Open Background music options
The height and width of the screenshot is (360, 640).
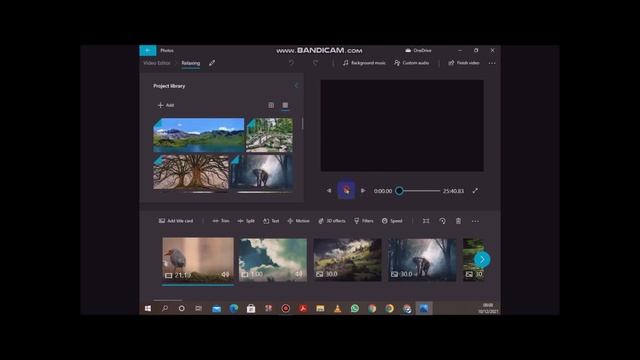364,63
